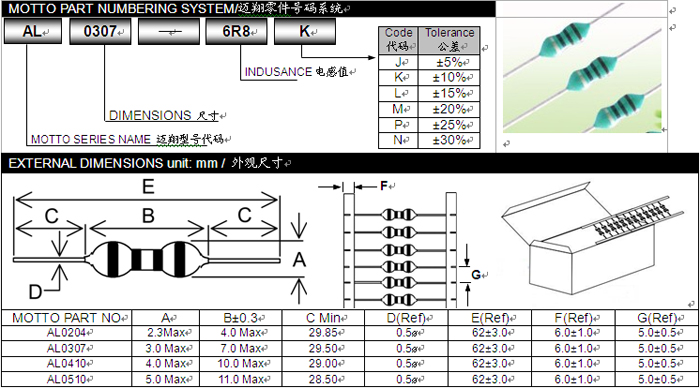The image size is (700, 388).
Task: Click the ±30% tolerance cell
Action: 449,140
